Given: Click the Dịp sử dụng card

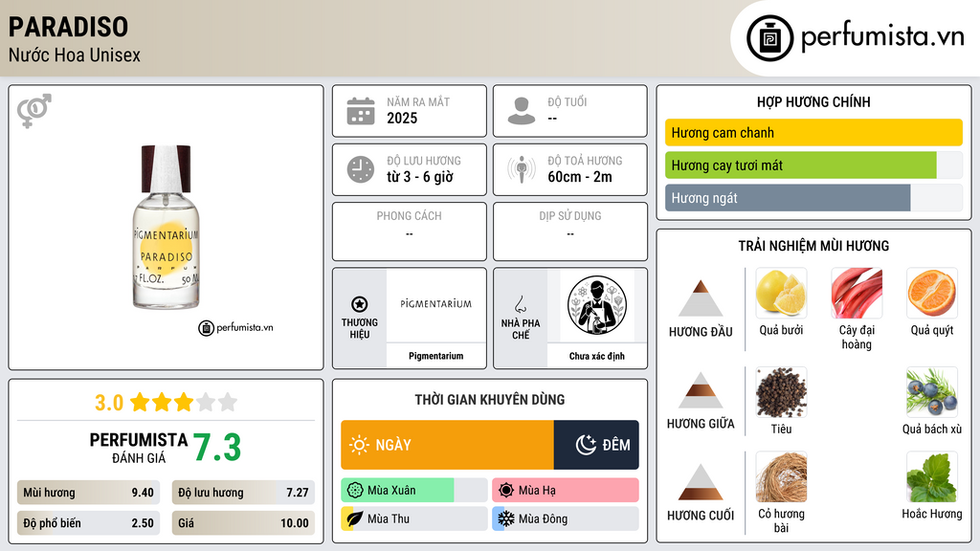Looking at the screenshot, I should tap(570, 231).
